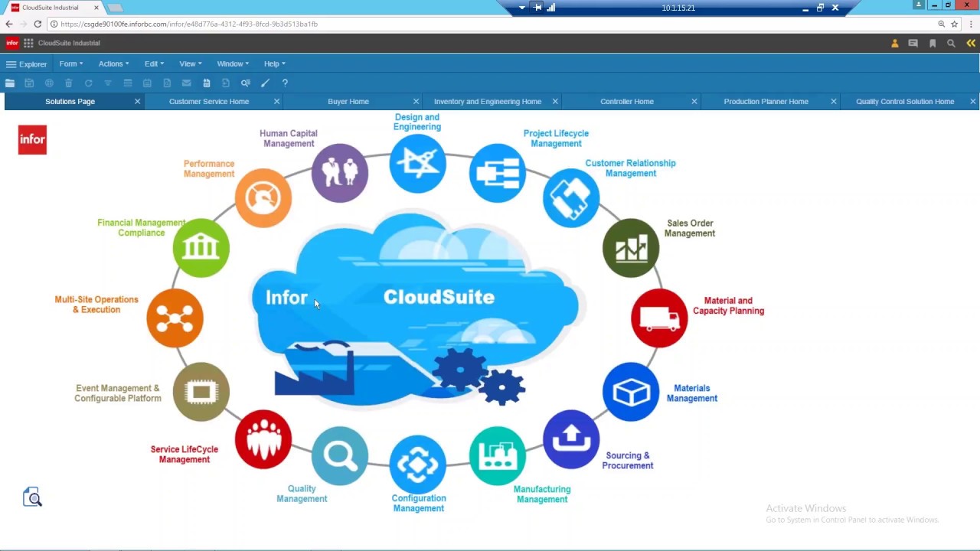This screenshot has width=980, height=551.
Task: Click the Materials Management label
Action: click(691, 393)
